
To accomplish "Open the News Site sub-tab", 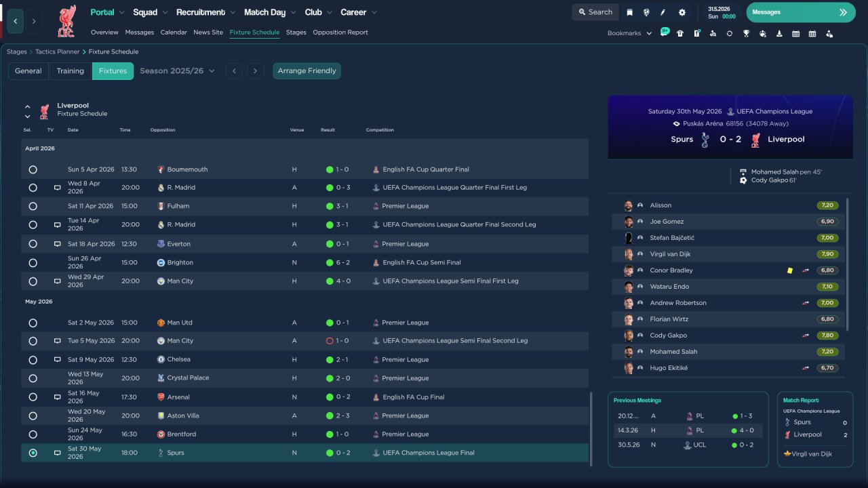I will coord(208,33).
